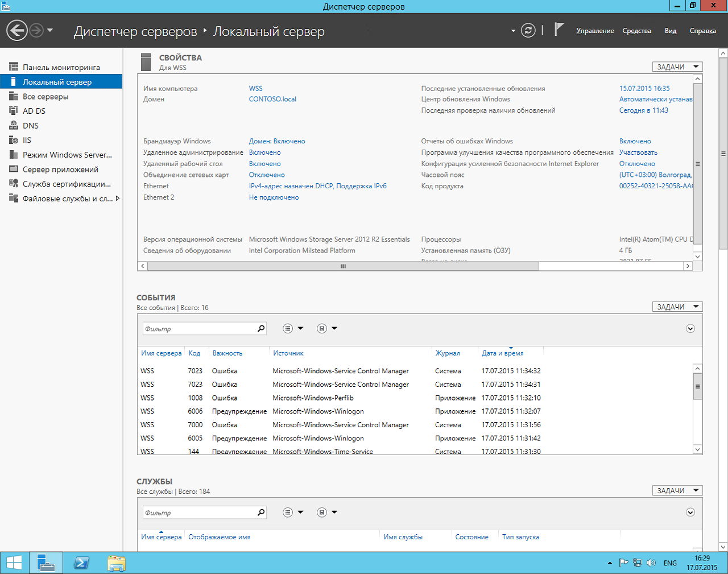
Task: Click Ethernet IPv4 DHCP address link
Action: click(318, 186)
